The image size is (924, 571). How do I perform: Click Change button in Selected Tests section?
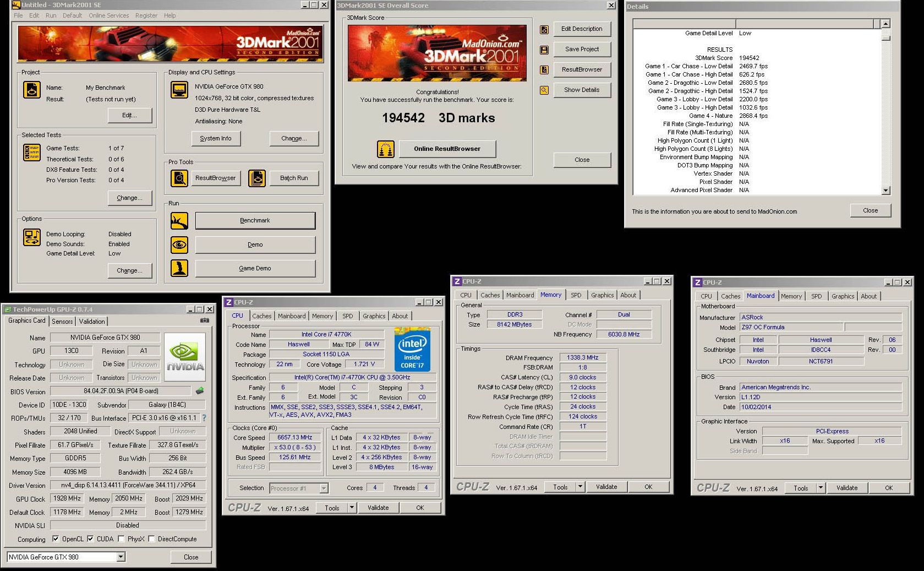tap(129, 198)
